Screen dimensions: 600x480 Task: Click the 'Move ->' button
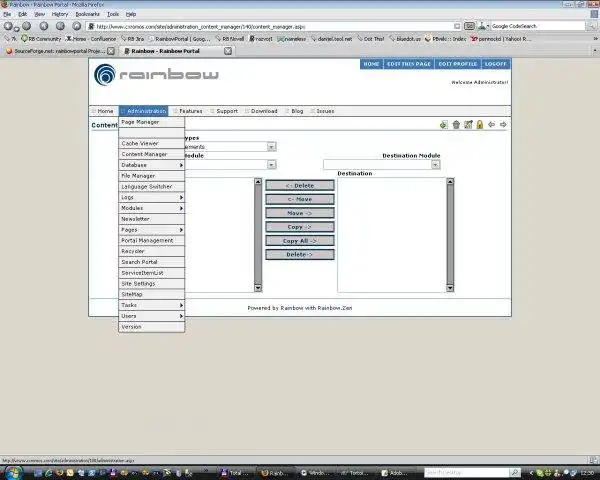(300, 213)
